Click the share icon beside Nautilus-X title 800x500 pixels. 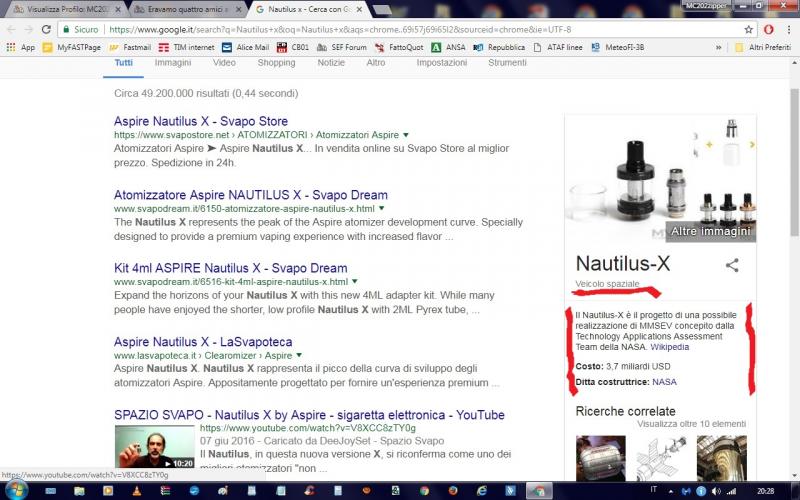click(732, 265)
